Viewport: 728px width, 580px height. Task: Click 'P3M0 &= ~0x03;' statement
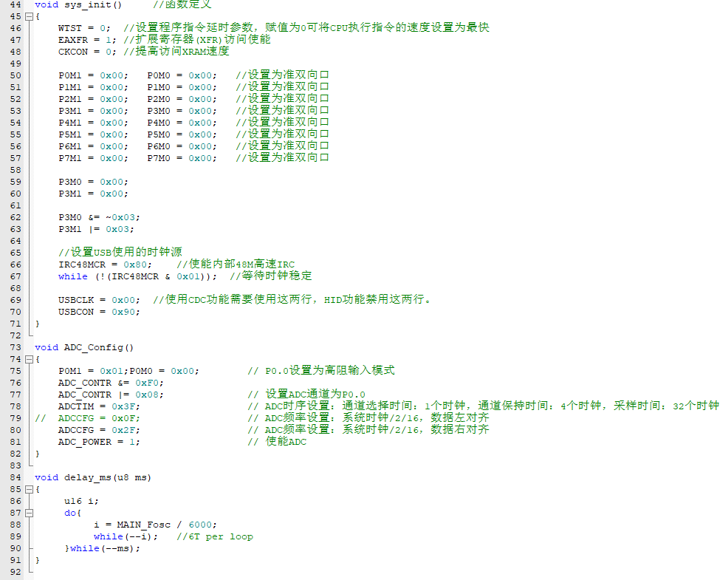click(x=99, y=217)
